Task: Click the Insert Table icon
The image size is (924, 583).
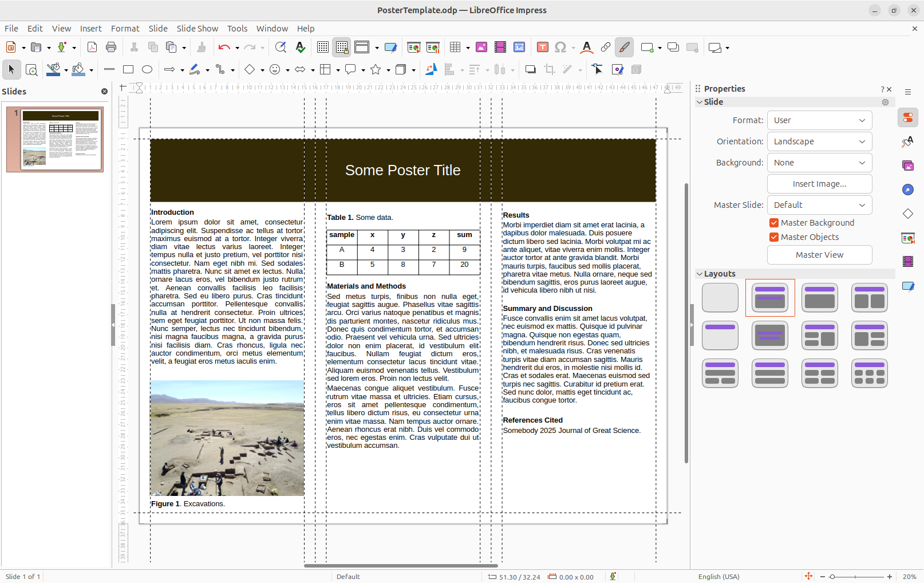Action: pyautogui.click(x=455, y=48)
